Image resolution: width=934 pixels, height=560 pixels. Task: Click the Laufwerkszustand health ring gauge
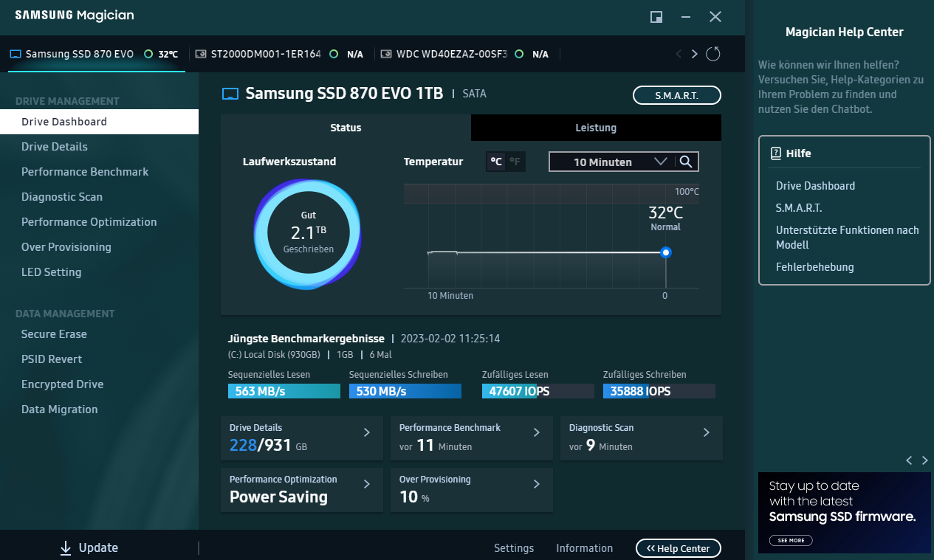(308, 233)
